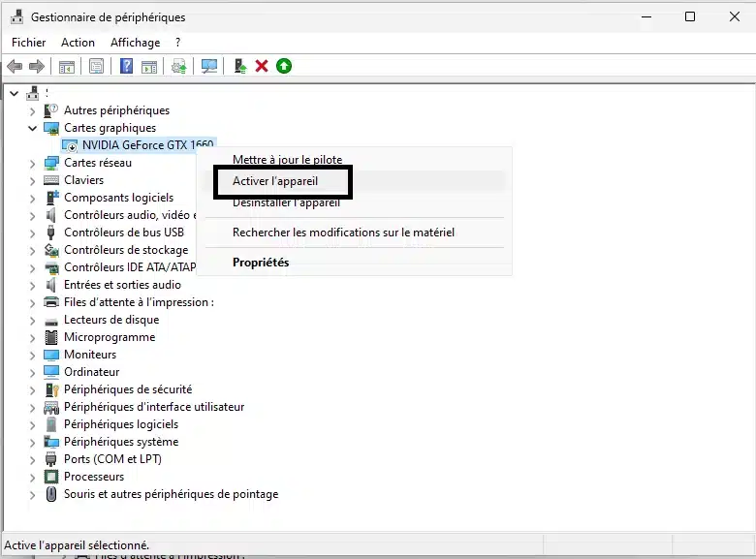Viewport: 756px width, 559px height.
Task: Expand Ports (COM et LPT) category
Action: (32, 460)
